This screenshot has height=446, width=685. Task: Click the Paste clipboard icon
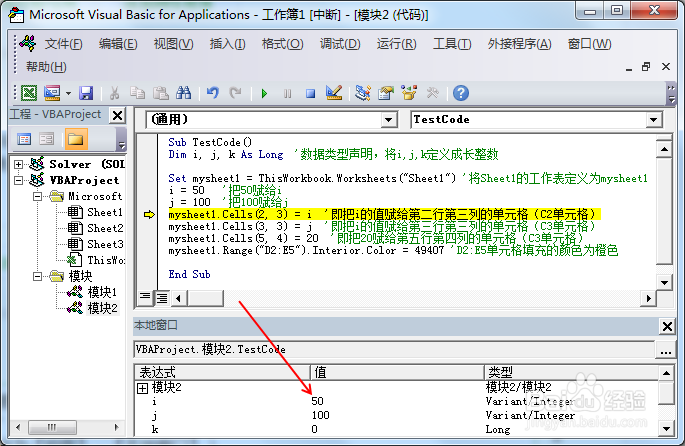[160, 93]
